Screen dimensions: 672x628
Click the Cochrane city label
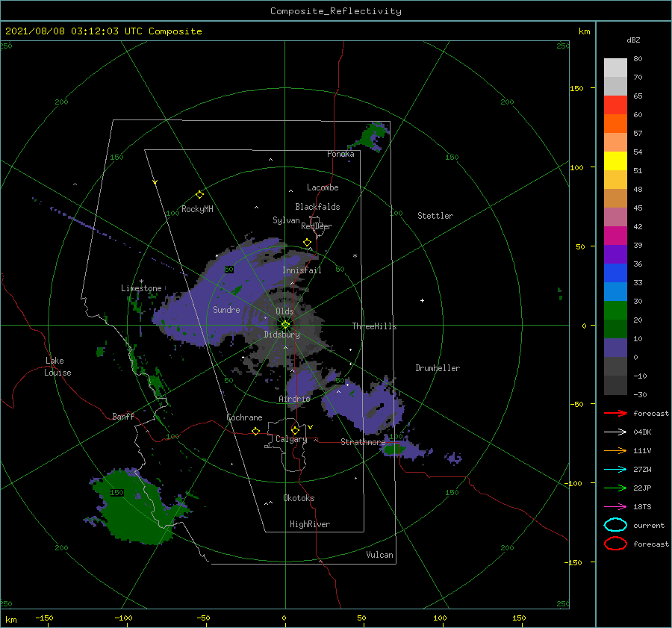(x=244, y=417)
